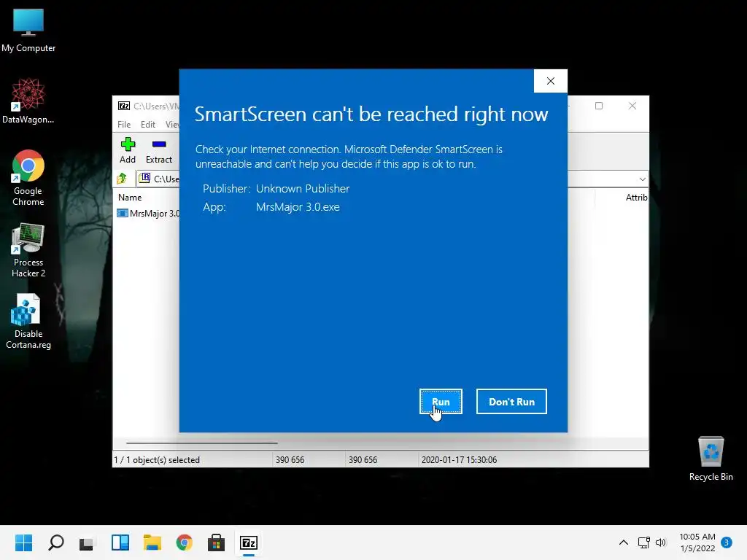This screenshot has width=747, height=560.
Task: Click the Attrib column header in 7-Zip
Action: pyautogui.click(x=636, y=197)
